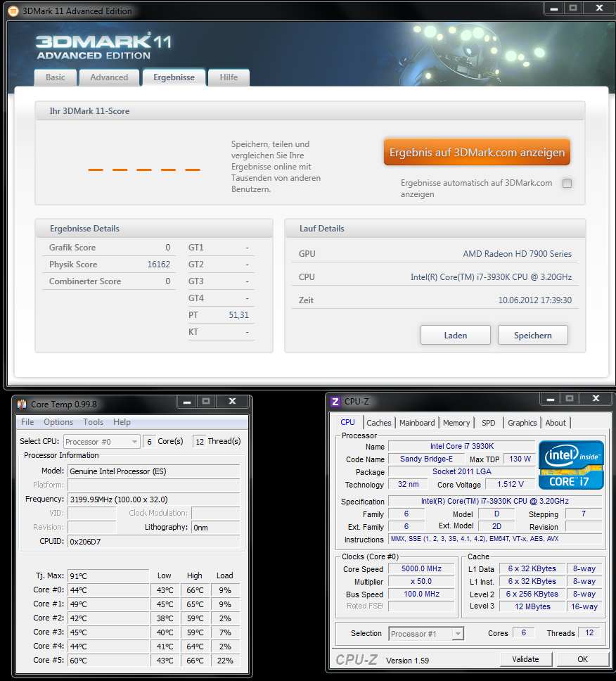Viewport: 616px width, 681px height.
Task: Switch to the Graphics tab in CPU-Z
Action: pos(522,423)
